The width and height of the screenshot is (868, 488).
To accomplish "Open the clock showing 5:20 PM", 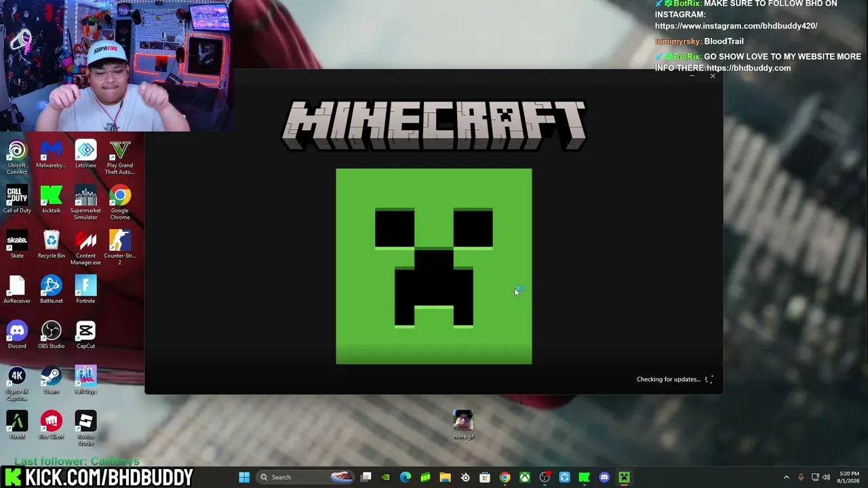I will coord(849,477).
